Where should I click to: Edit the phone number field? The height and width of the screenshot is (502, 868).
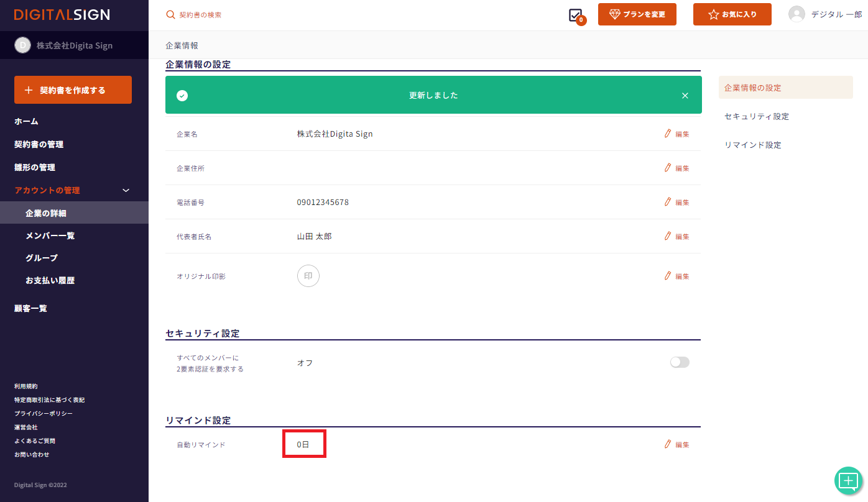676,202
